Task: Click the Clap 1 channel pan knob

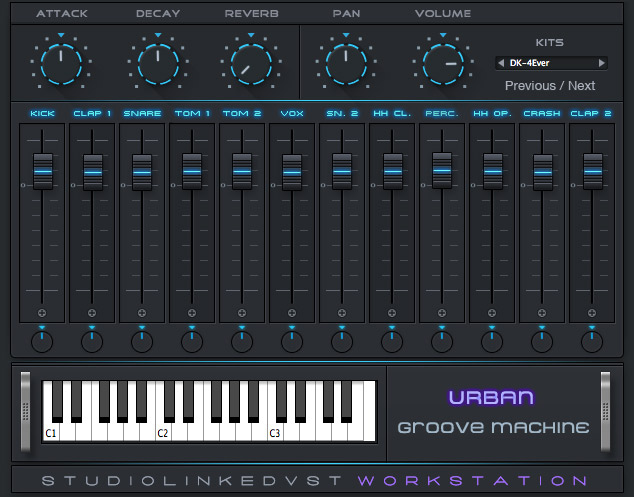Action: click(92, 342)
